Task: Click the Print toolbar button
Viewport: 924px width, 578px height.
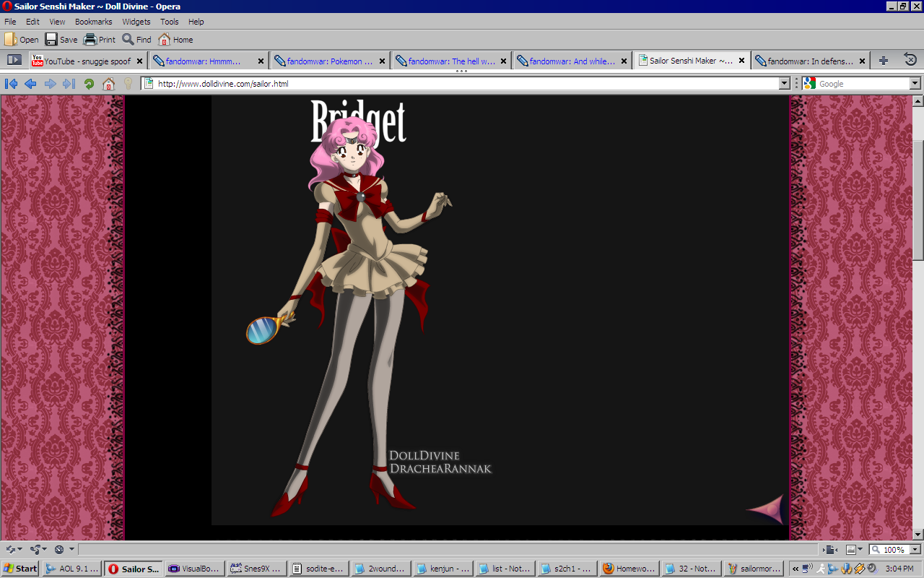Action: [x=100, y=40]
